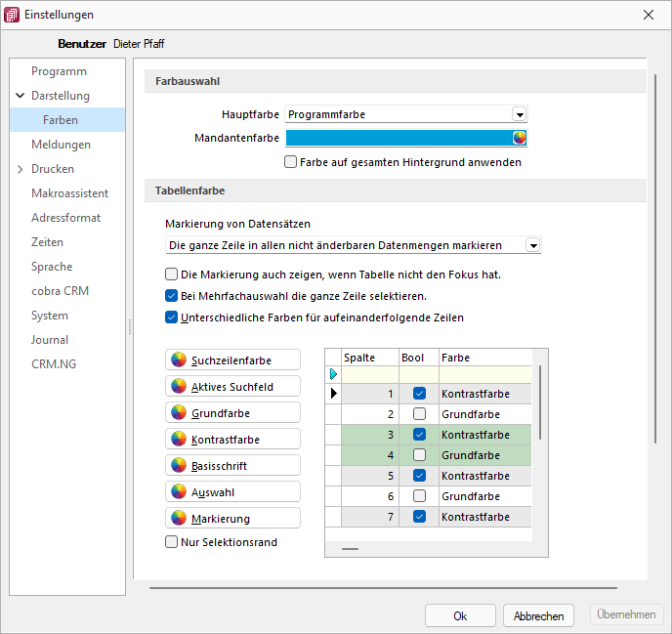
Task: Click the Aktives Suchfeld color wheel icon
Action: pos(178,386)
